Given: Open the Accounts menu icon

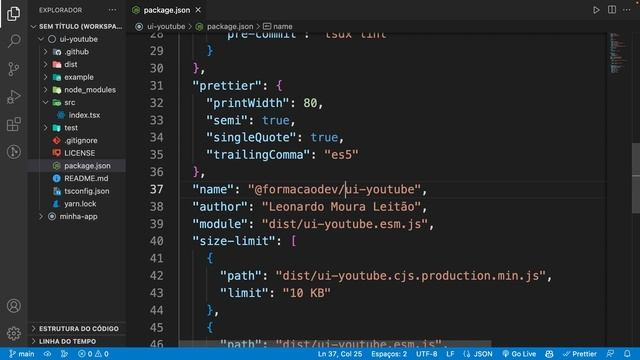Looking at the screenshot, I should click(x=13, y=306).
